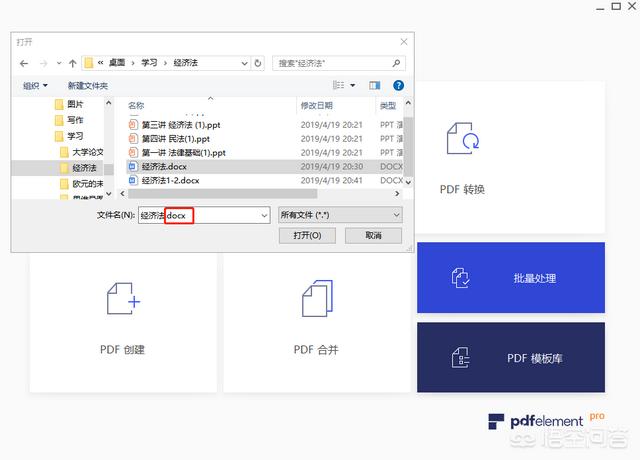Click the PDF 创建 label
Image resolution: width=640 pixels, height=460 pixels.
pyautogui.click(x=122, y=350)
